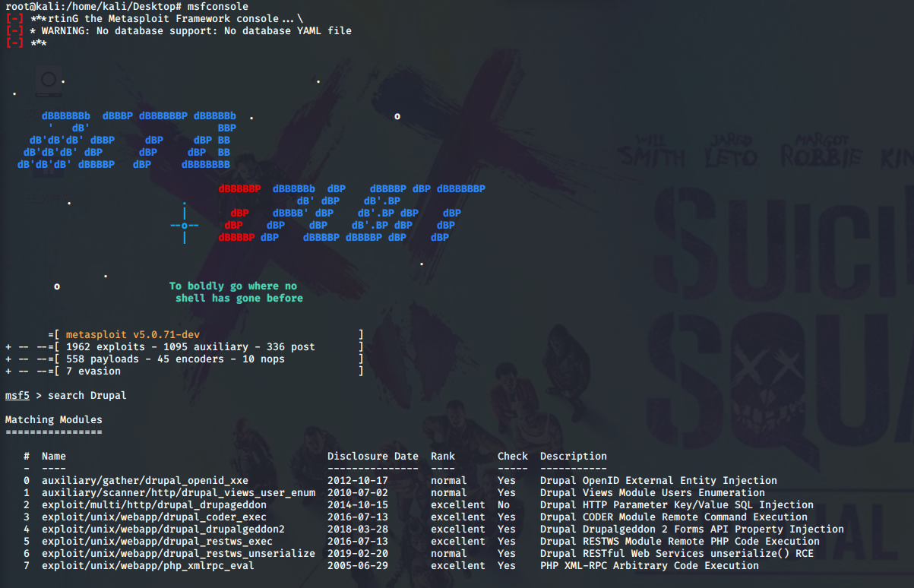
Task: Select module auxiliary/gather/drupal_openid_xxe
Action: pyautogui.click(x=145, y=480)
